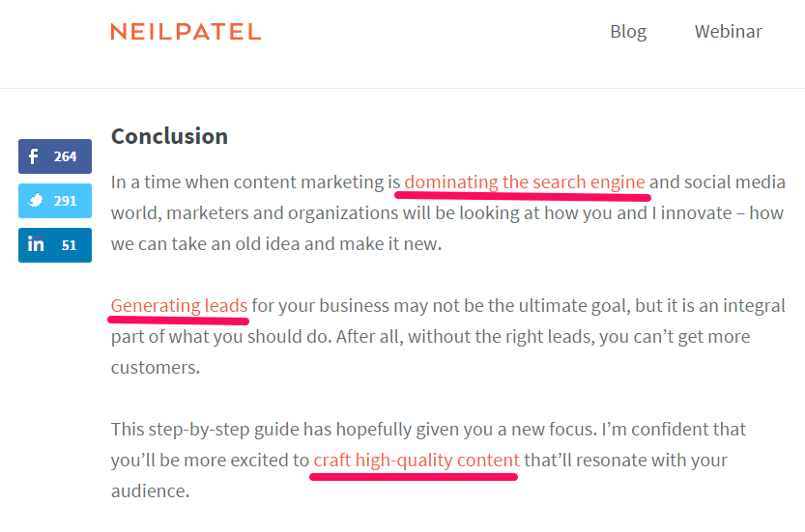Open the Webinar menu item
Screen dimensions: 805x532
point(728,32)
